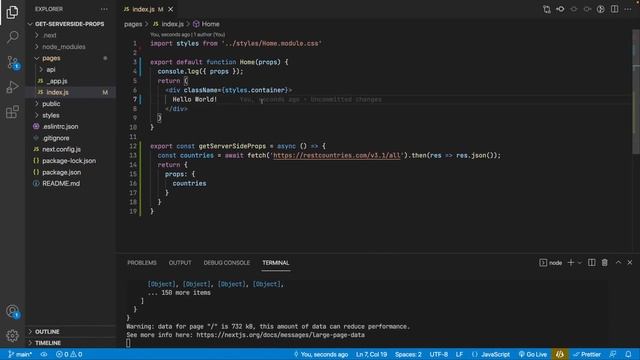Click line number 12 in gutter
The height and width of the screenshot is (360, 640).
[133, 146]
